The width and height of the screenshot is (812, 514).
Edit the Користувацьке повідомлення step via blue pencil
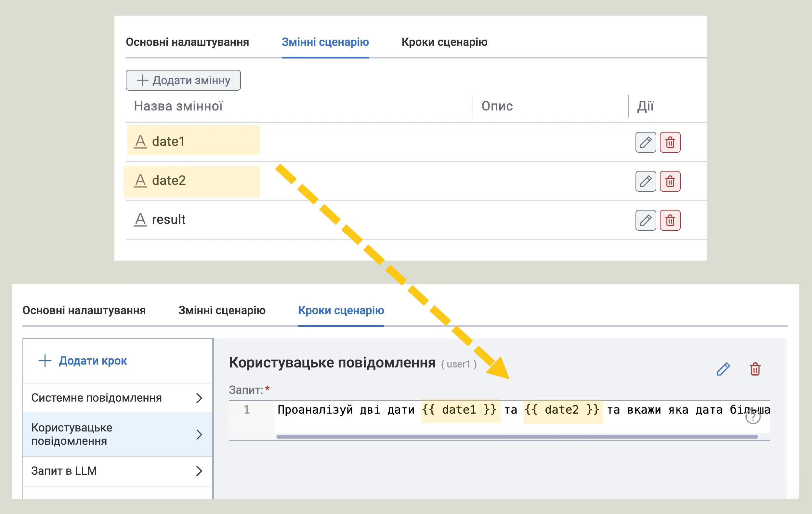(x=723, y=369)
